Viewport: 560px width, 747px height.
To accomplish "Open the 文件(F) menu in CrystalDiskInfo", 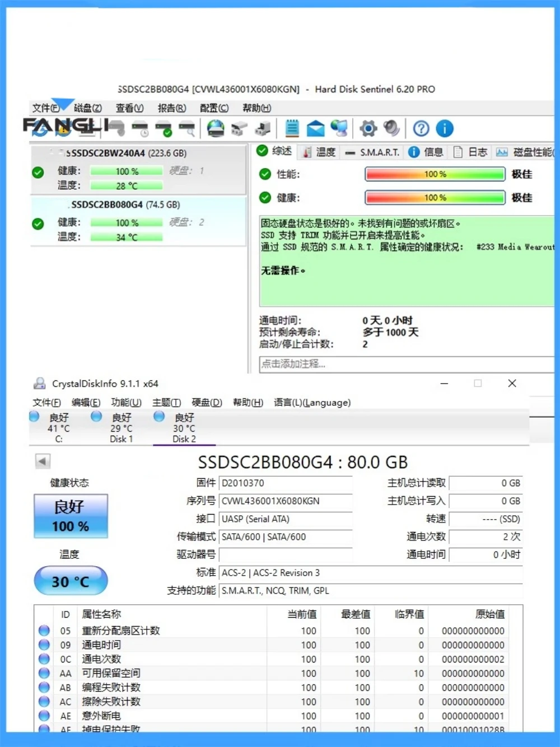I will 47,403.
